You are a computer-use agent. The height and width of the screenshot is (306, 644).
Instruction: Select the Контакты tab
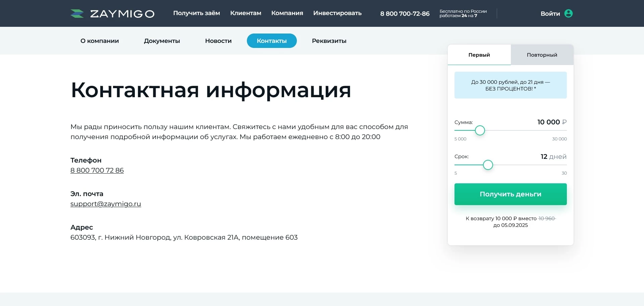click(x=272, y=41)
